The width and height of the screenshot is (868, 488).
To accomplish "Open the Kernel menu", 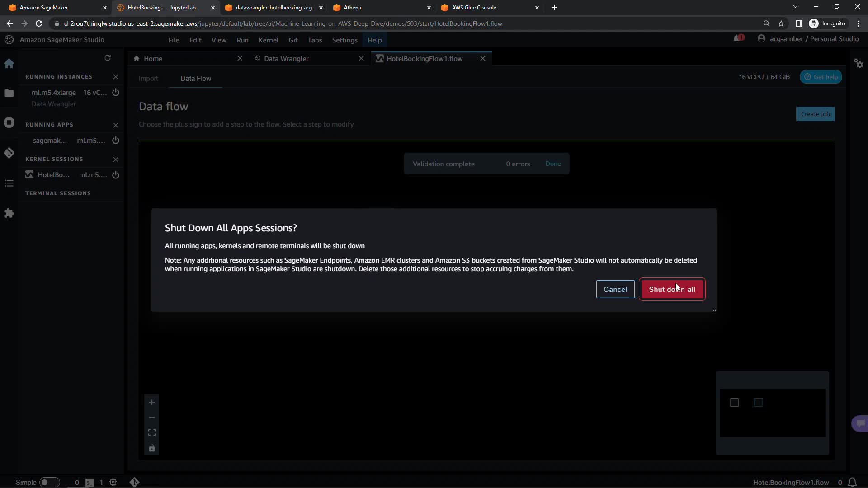I will [268, 40].
